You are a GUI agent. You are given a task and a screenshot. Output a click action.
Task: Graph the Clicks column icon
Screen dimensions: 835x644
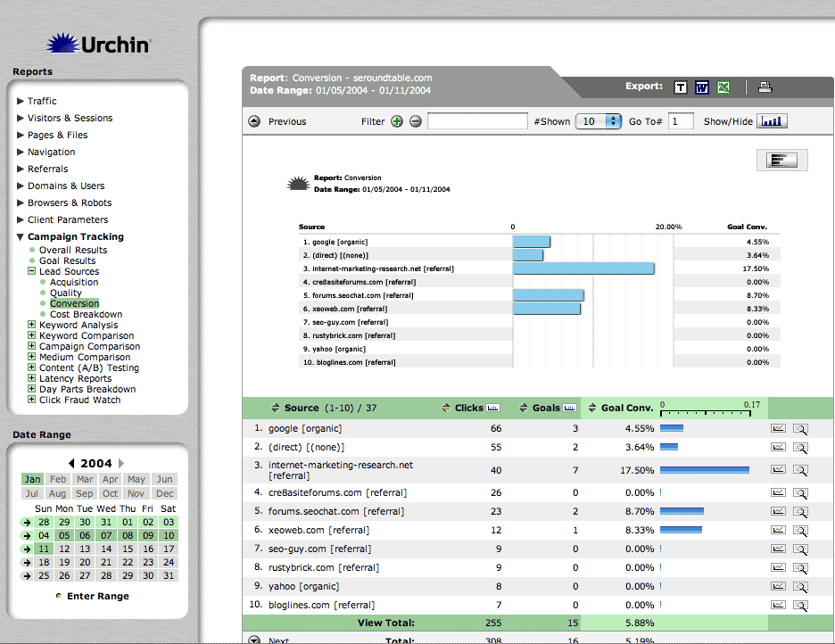(492, 409)
